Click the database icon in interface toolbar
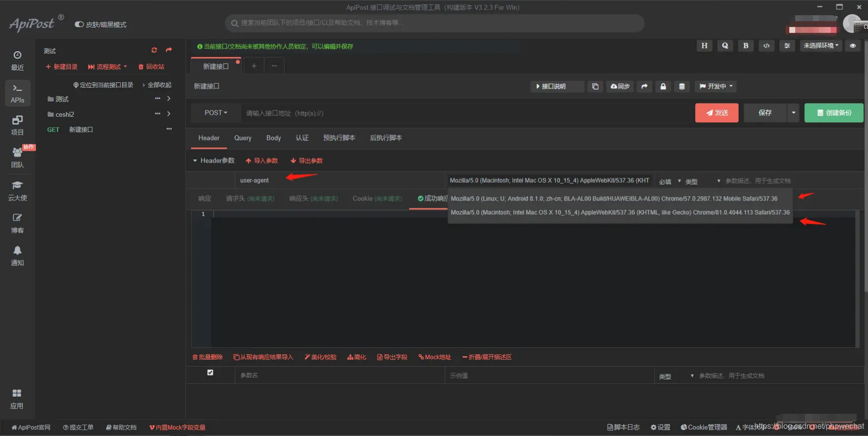This screenshot has height=436, width=868. coord(682,86)
